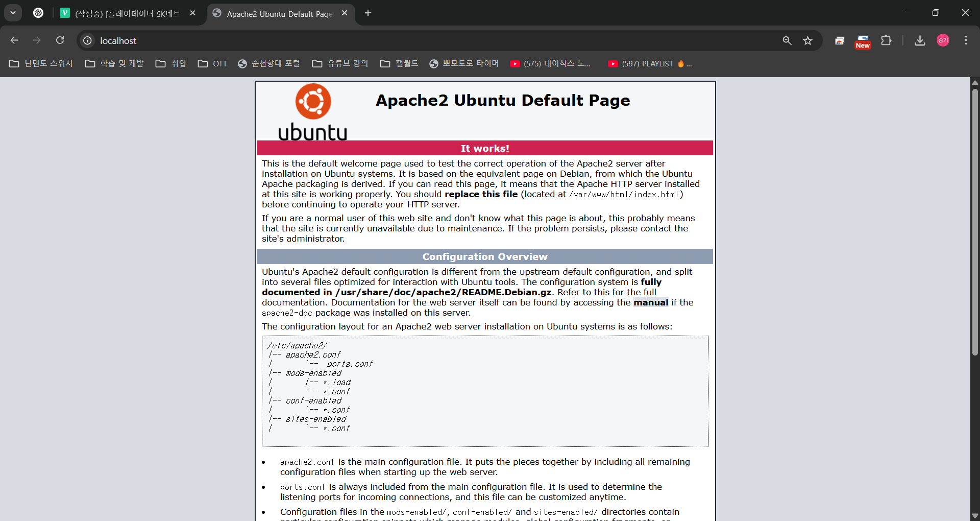The height and width of the screenshot is (521, 980).
Task: Click '/var/www/html/index.html' path text
Action: pos(624,194)
